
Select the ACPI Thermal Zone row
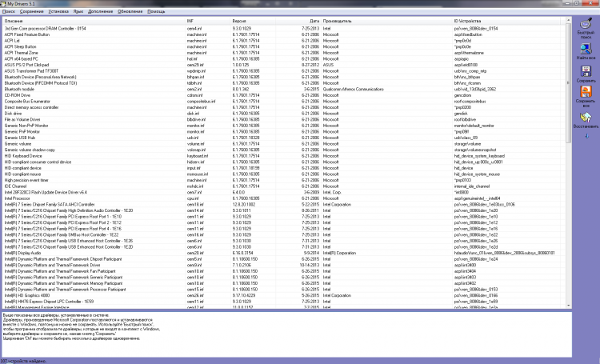(x=283, y=53)
